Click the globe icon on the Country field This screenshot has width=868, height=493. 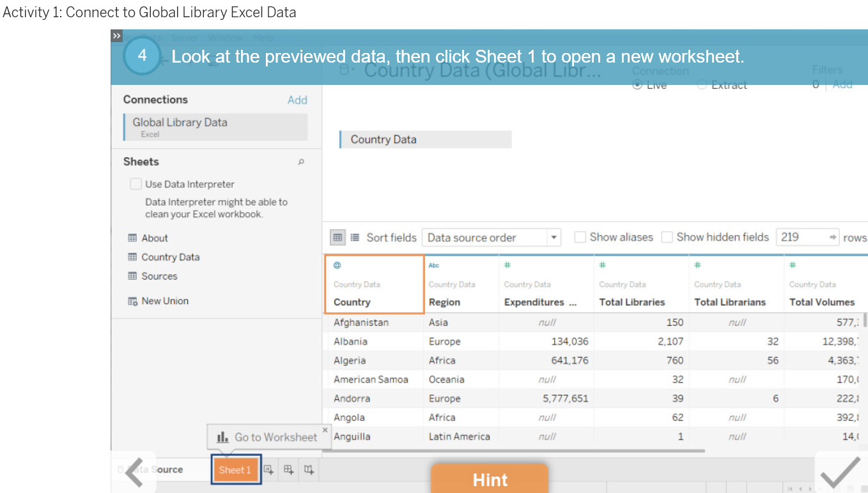point(336,264)
